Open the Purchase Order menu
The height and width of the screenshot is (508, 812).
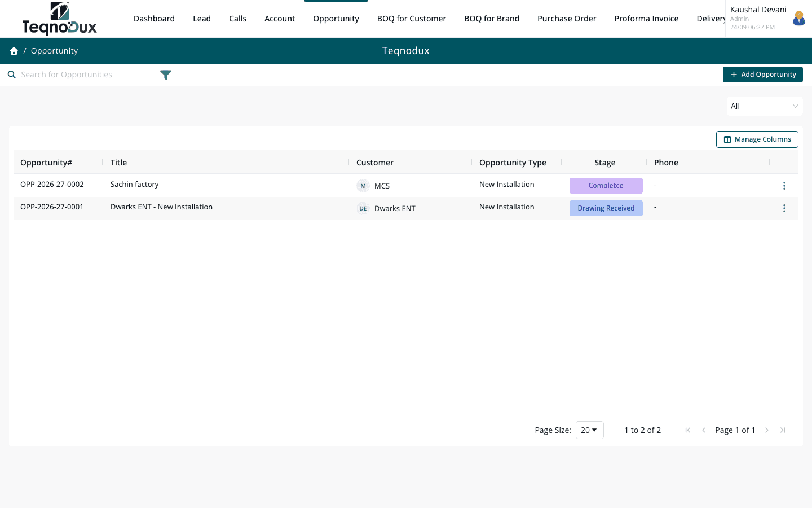pyautogui.click(x=567, y=19)
